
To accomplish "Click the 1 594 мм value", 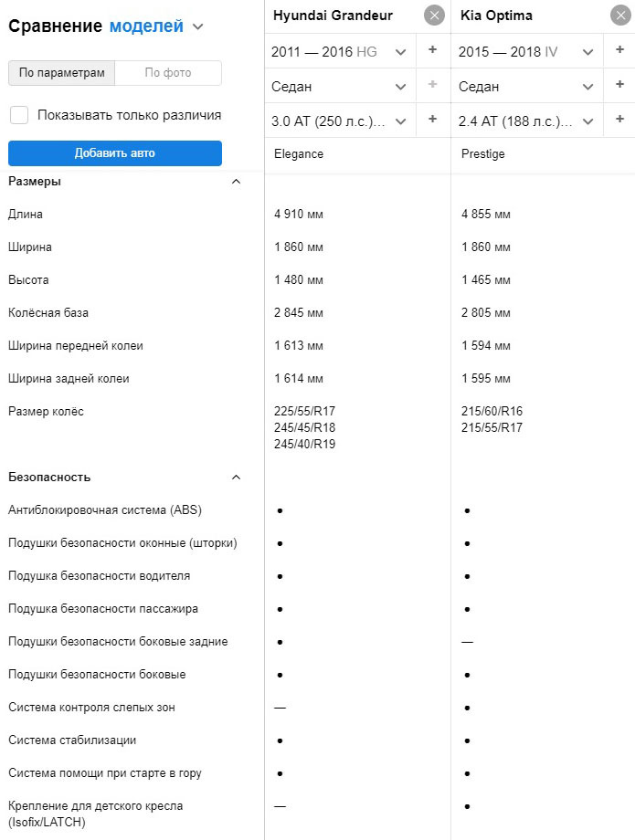I will [x=485, y=345].
